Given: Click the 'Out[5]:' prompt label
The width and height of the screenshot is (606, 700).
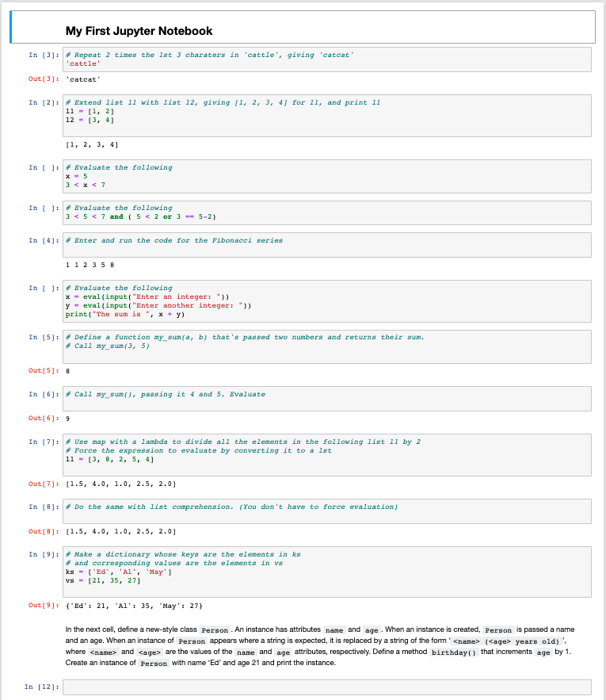Looking at the screenshot, I should tap(44, 370).
